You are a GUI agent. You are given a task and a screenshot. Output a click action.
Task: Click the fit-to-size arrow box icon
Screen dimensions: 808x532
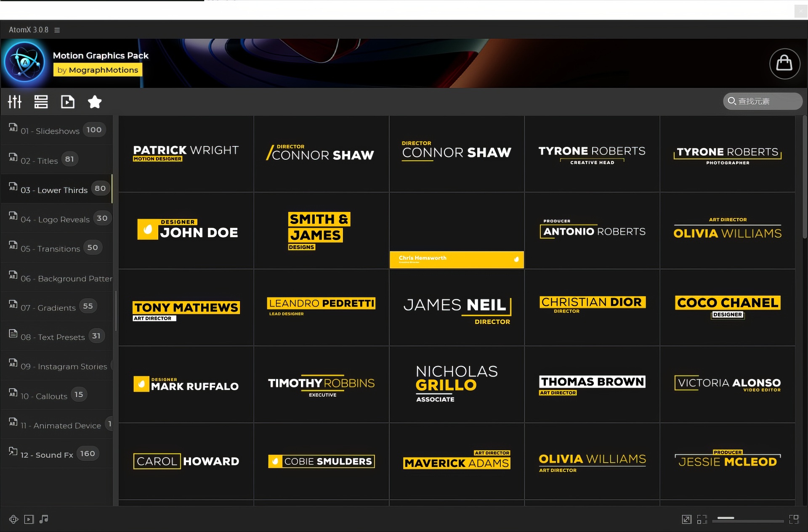click(x=686, y=519)
